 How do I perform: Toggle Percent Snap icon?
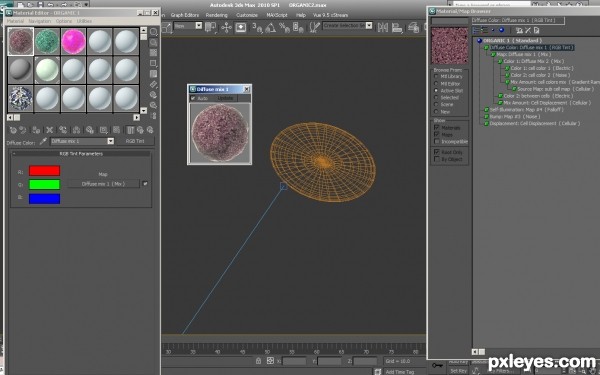[284, 27]
